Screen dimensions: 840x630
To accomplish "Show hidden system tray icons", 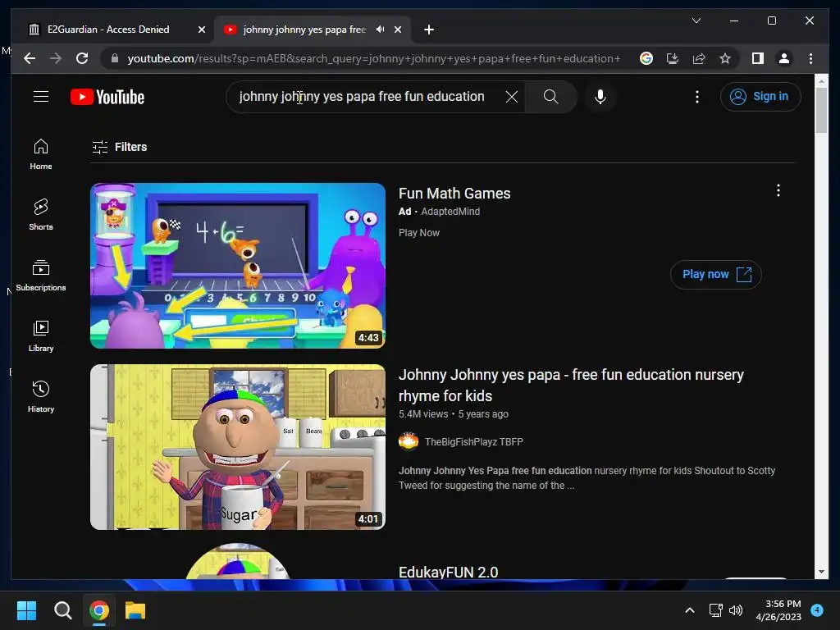I will [689, 610].
